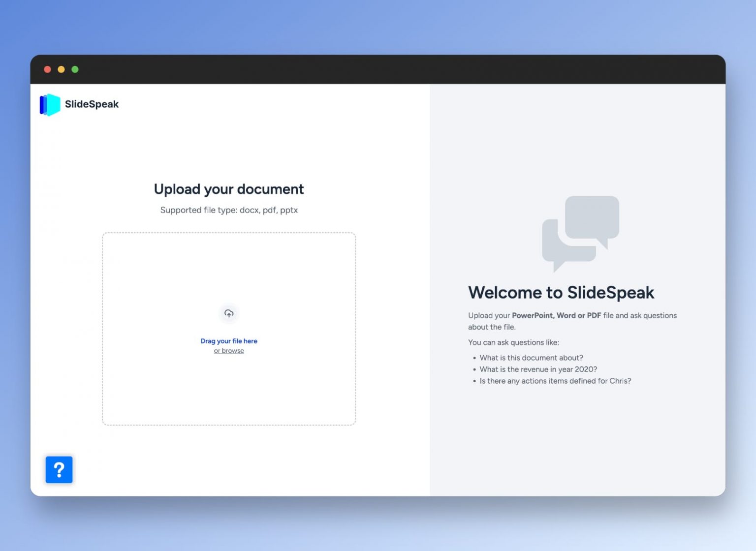Minimize the window using the yellow button
Image resolution: width=756 pixels, height=551 pixels.
coord(62,69)
